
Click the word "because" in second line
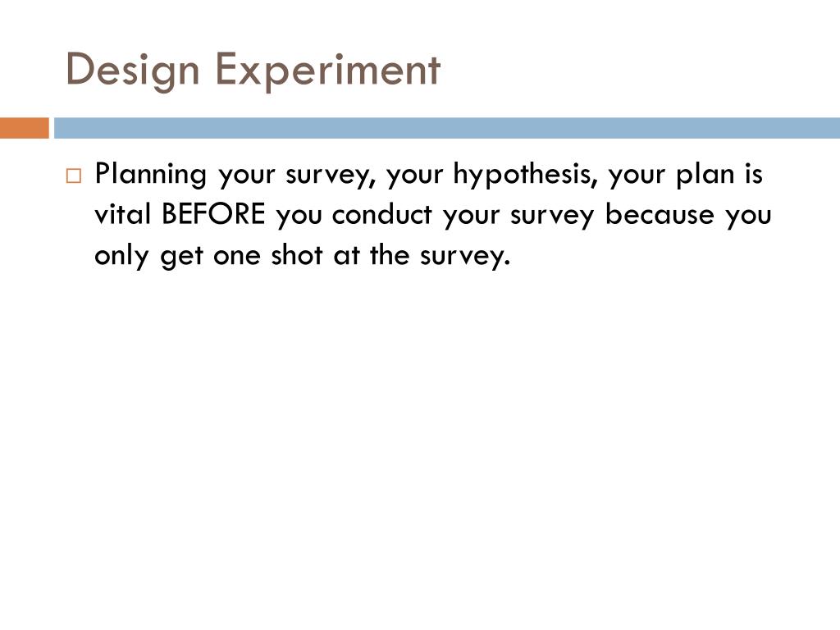coord(660,214)
